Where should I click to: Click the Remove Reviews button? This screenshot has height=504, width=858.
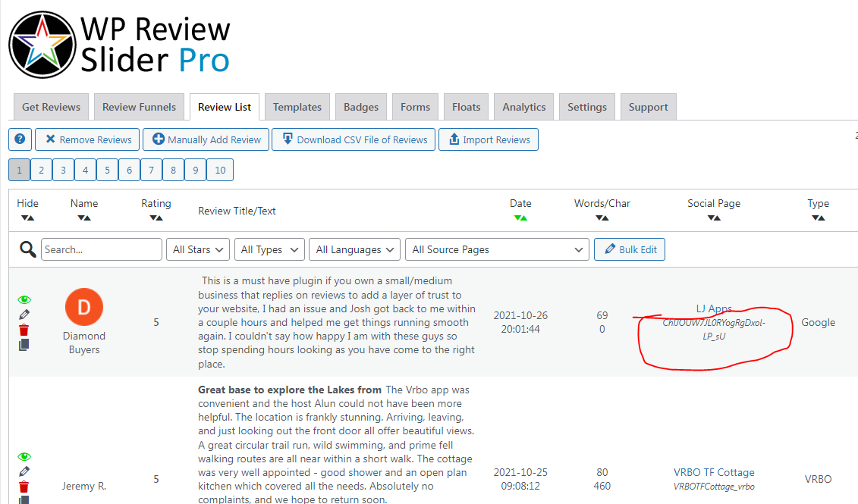[87, 139]
